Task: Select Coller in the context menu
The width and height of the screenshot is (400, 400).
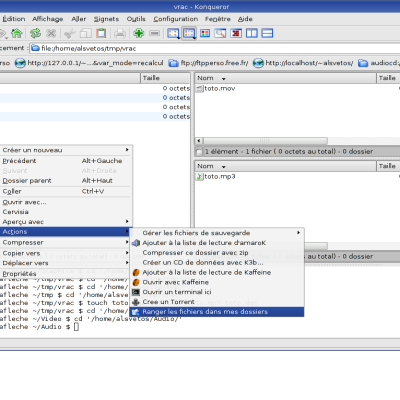Action: pos(66,192)
